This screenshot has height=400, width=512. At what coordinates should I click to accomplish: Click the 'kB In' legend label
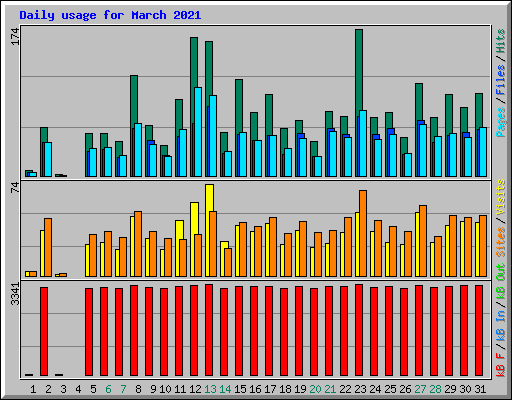point(500,326)
